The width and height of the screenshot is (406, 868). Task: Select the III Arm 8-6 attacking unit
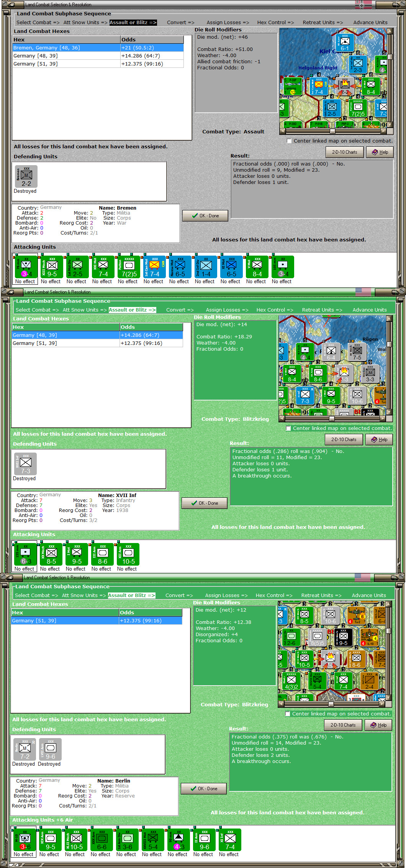click(x=103, y=554)
